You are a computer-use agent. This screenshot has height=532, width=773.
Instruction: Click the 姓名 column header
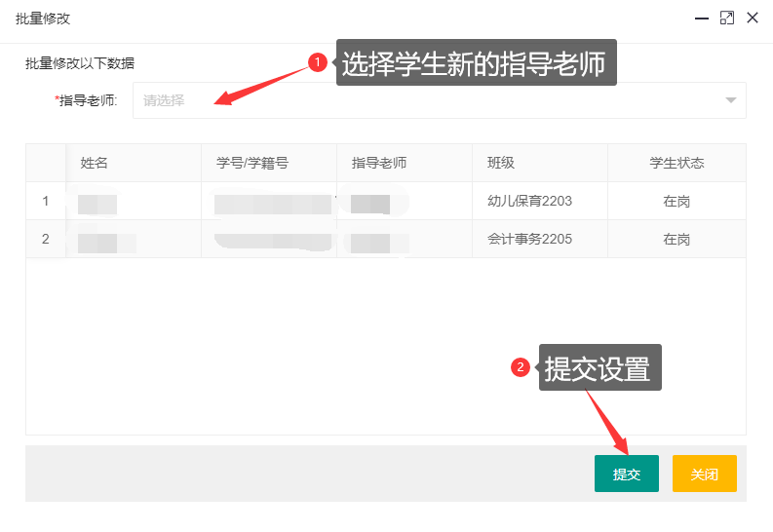[x=95, y=163]
